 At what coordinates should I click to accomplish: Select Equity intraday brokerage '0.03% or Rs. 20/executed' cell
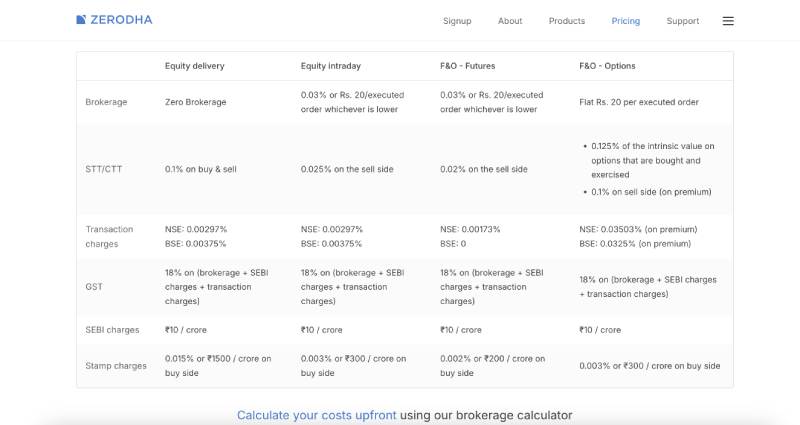coord(352,102)
